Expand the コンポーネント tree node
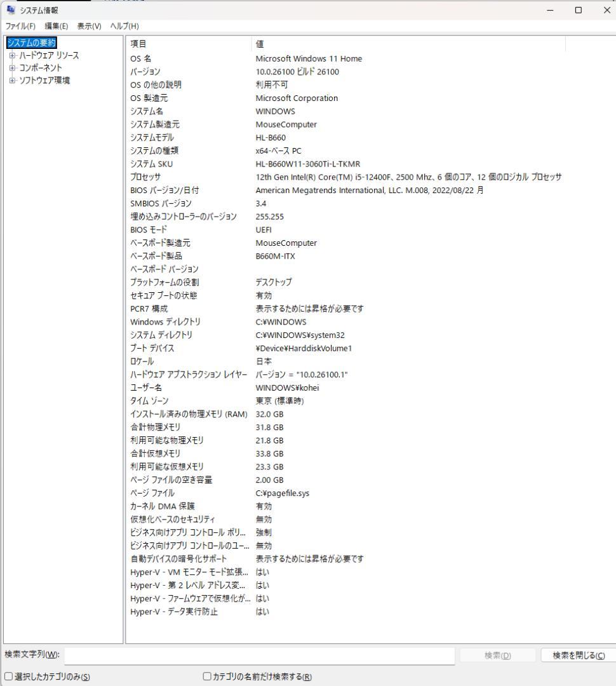 click(x=11, y=68)
